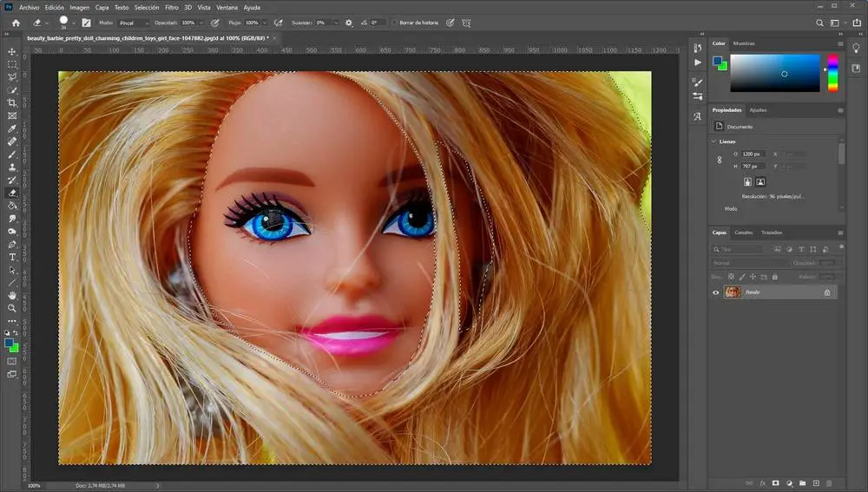868x492 pixels.
Task: Click the Home icon in the options bar
Action: (x=16, y=23)
